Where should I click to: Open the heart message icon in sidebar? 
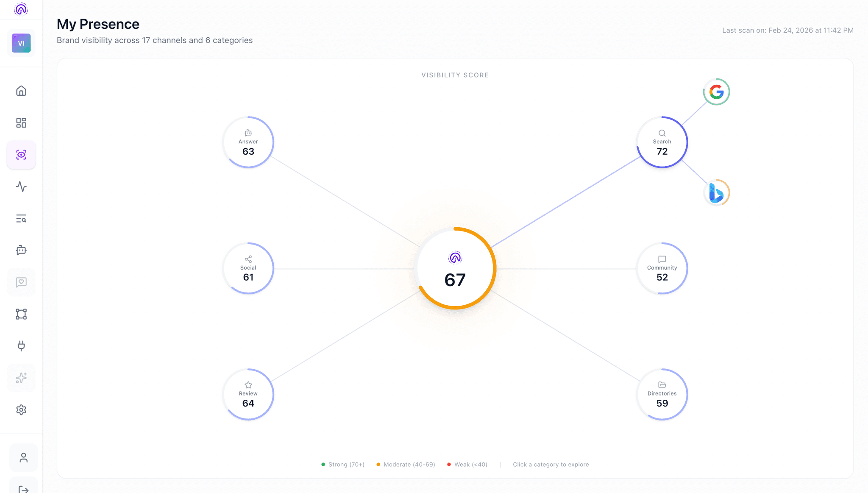[x=21, y=282]
